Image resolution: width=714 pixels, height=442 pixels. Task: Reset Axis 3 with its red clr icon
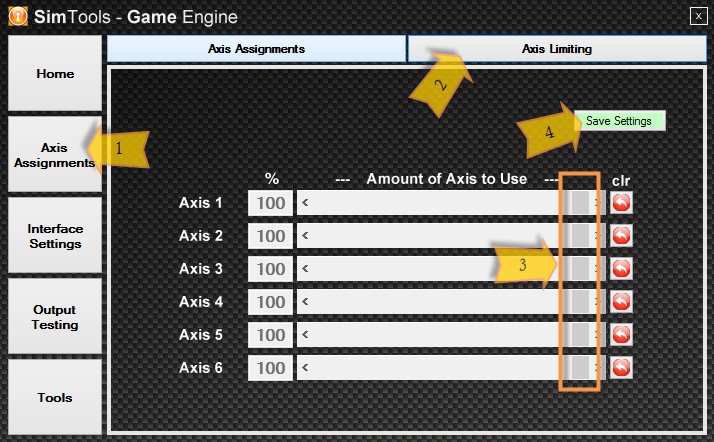point(621,269)
